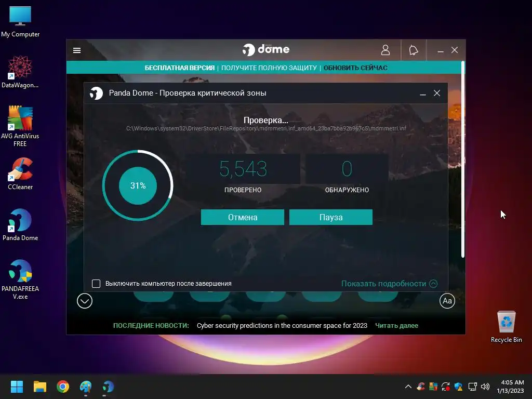Image resolution: width=532 pixels, height=399 pixels.
Task: Click the Отмена button
Action: coord(243,217)
